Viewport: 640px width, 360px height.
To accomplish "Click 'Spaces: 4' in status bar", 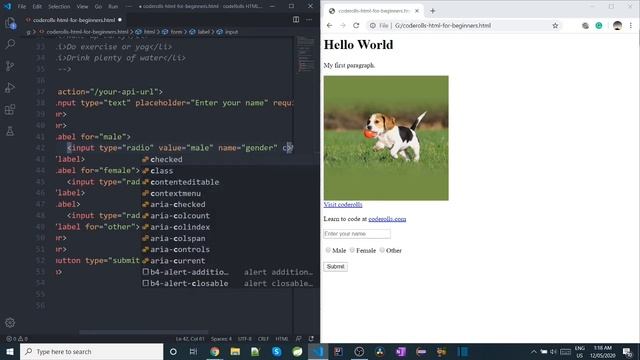I will pos(221,339).
